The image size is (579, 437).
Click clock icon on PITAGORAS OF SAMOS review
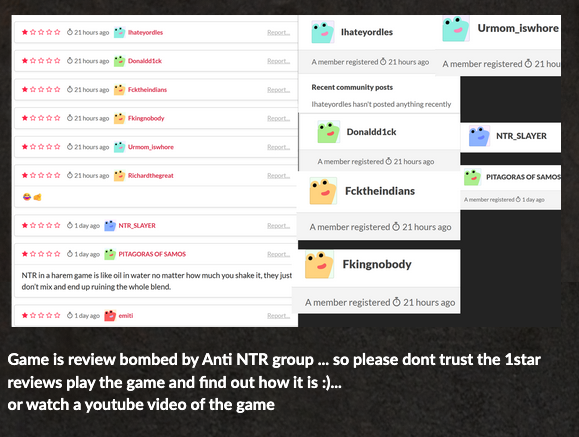pos(69,254)
